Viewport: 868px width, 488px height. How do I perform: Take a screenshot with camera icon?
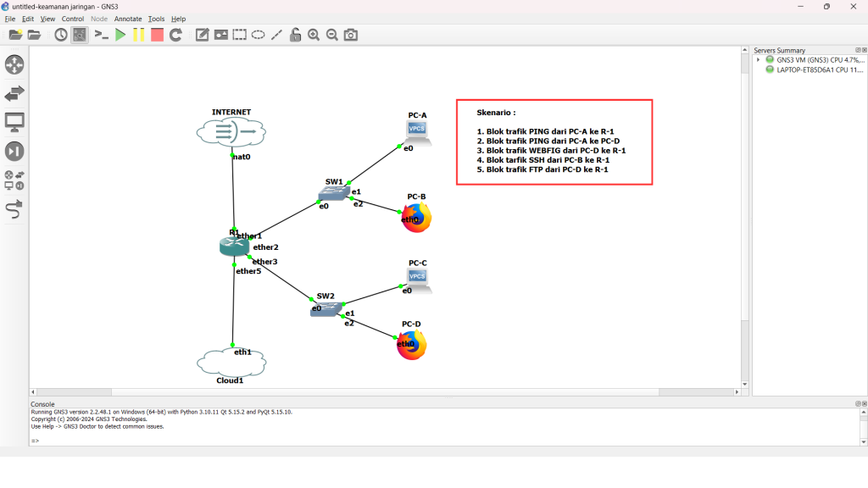pos(351,35)
